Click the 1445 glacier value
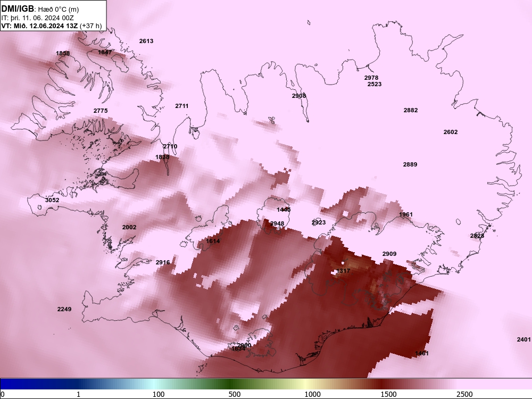Image resolution: width=532 pixels, height=399 pixels. (284, 210)
